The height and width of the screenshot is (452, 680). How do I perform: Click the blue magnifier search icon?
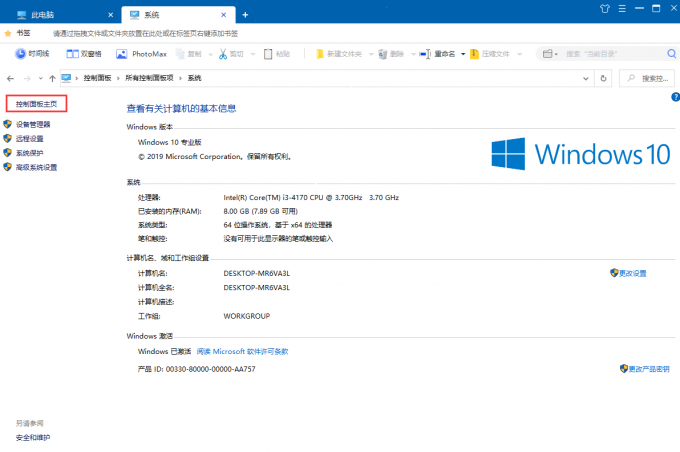pos(671,54)
